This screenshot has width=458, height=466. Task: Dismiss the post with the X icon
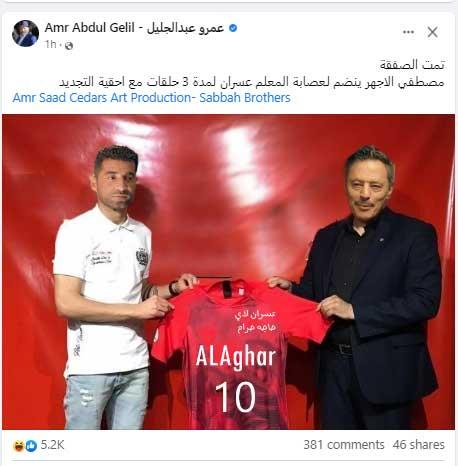432,32
